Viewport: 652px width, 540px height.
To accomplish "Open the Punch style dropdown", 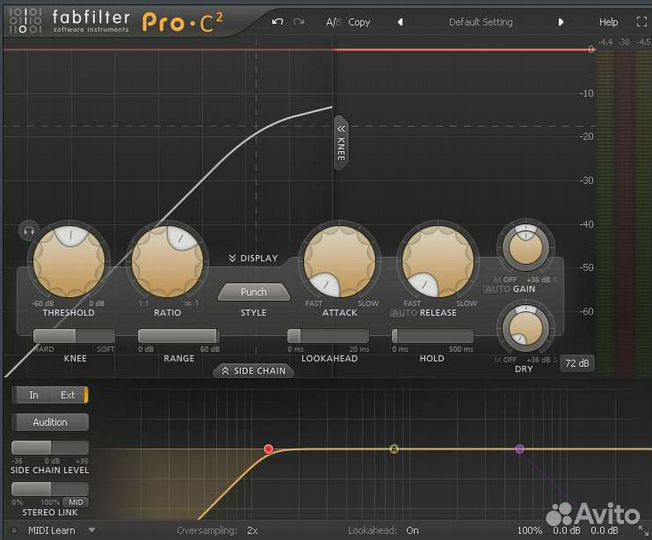I will (x=254, y=293).
